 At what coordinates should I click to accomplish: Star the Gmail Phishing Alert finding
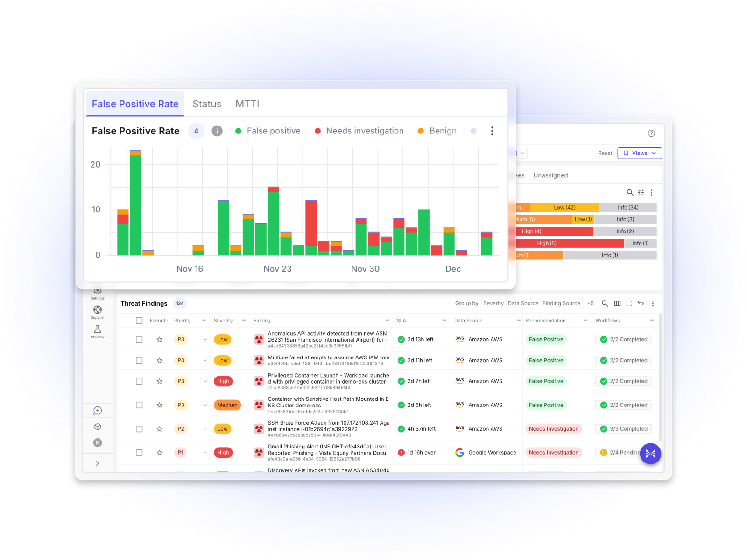pyautogui.click(x=160, y=453)
